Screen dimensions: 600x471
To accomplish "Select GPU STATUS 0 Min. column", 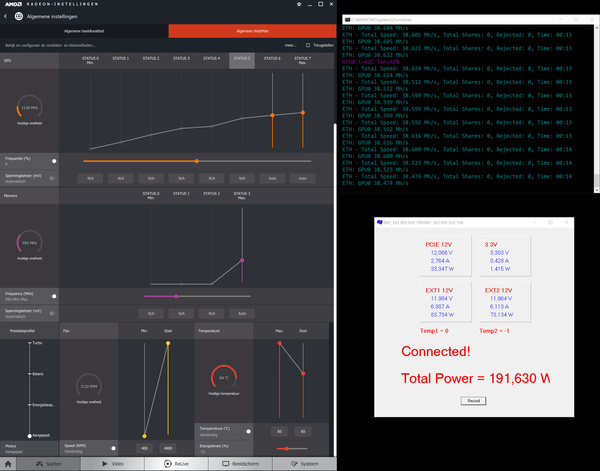I will pos(90,60).
